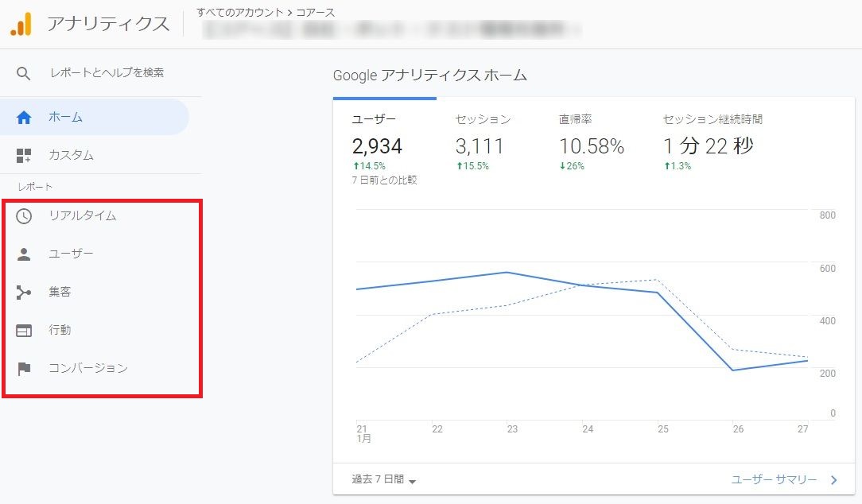Screen dimensions: 862x504
Task: Open the 過去 7 日間 date range dropdown
Action: click(384, 479)
